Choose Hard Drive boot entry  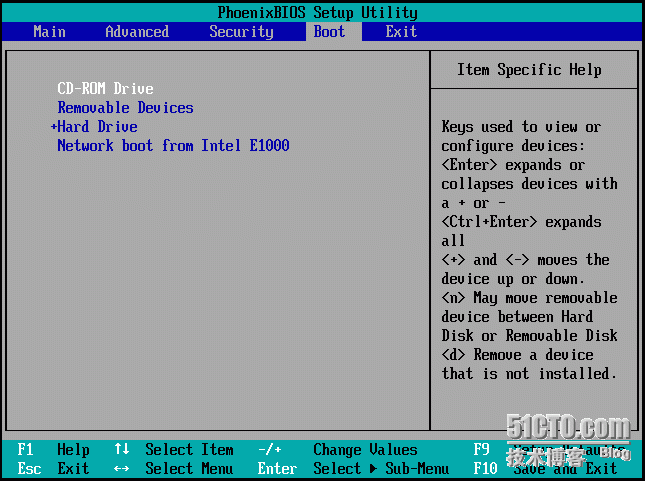point(97,126)
